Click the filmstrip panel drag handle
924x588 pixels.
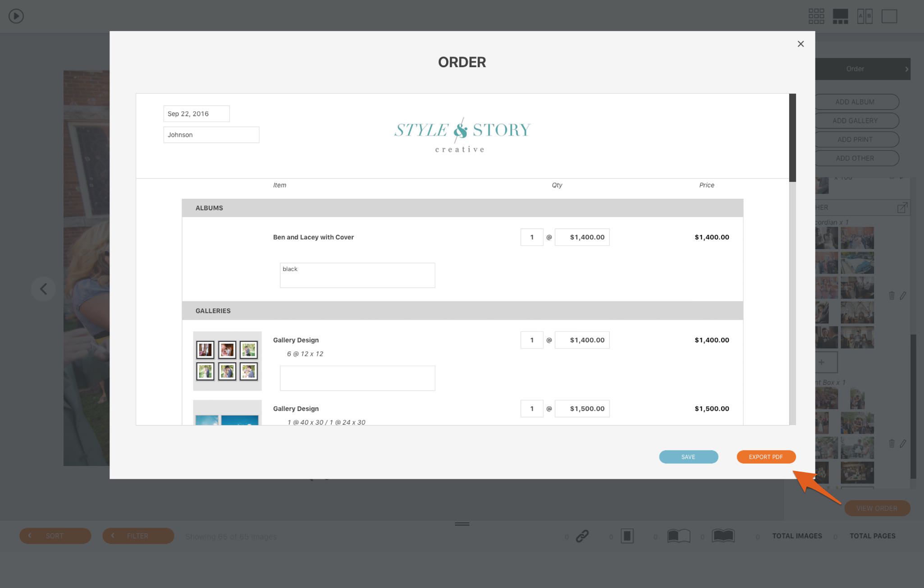tap(462, 524)
